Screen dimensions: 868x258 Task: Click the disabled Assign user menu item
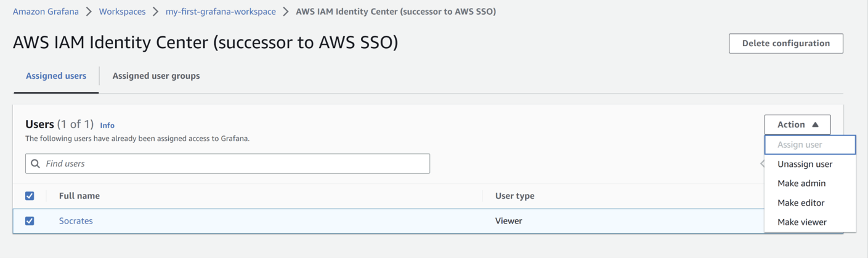800,145
